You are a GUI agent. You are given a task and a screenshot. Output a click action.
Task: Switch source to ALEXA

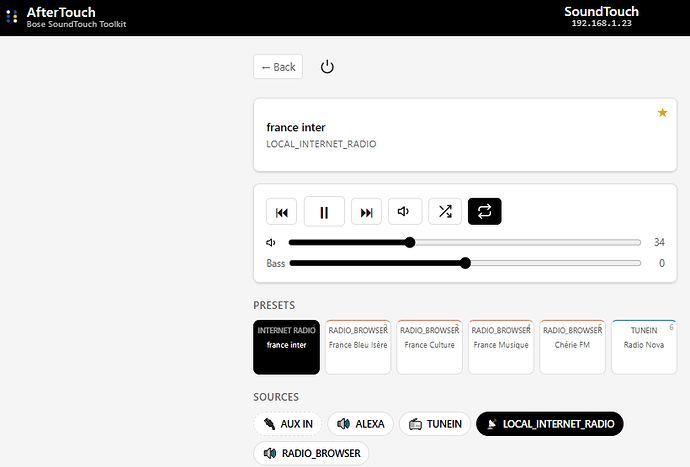(x=360, y=424)
